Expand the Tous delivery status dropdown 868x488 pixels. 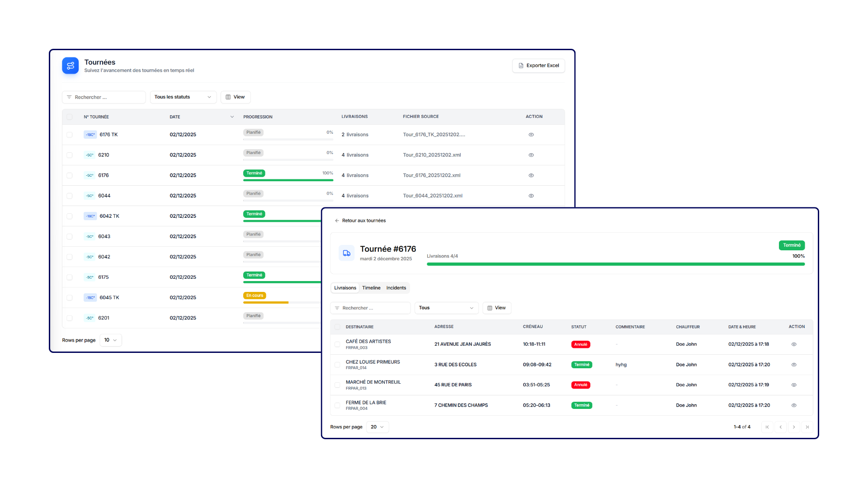point(446,308)
